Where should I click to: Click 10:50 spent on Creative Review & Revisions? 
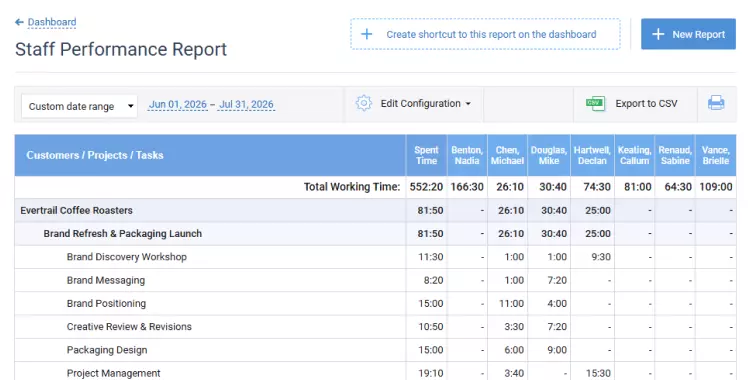(430, 327)
